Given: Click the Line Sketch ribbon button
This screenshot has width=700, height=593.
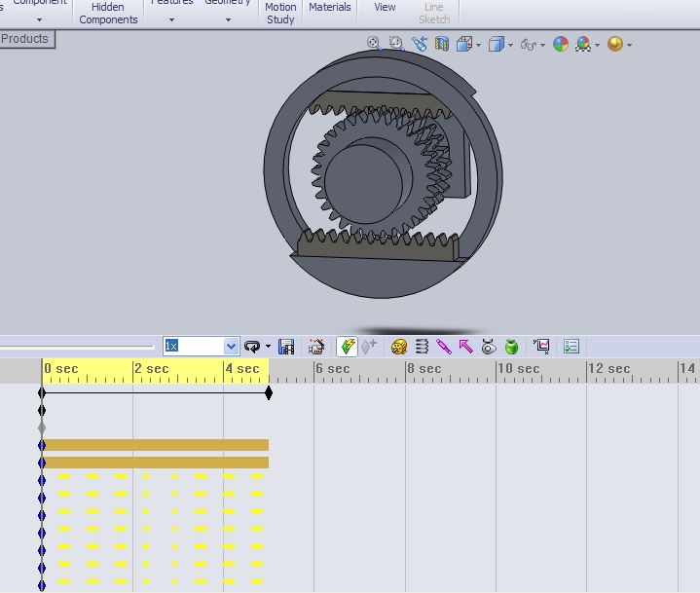Looking at the screenshot, I should 434,14.
